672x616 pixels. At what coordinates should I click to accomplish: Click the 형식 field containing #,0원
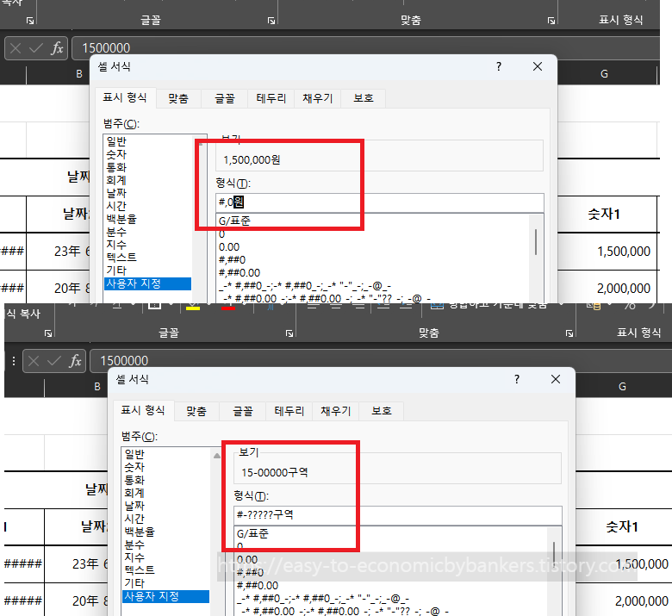pyautogui.click(x=380, y=202)
